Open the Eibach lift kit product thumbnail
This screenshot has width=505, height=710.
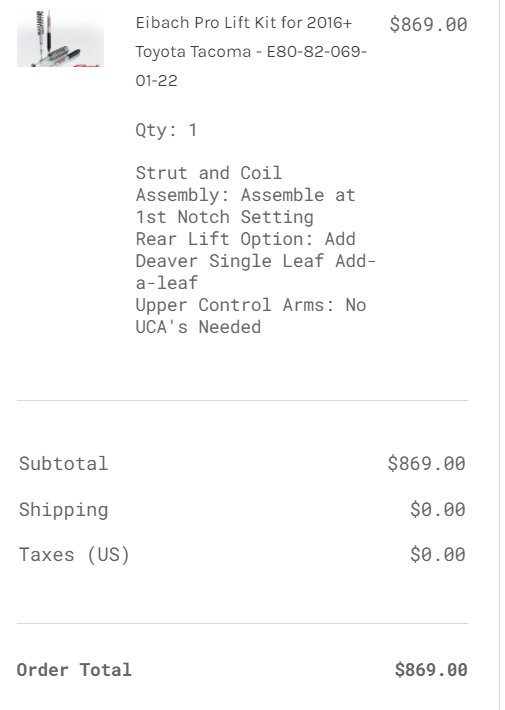pos(60,38)
